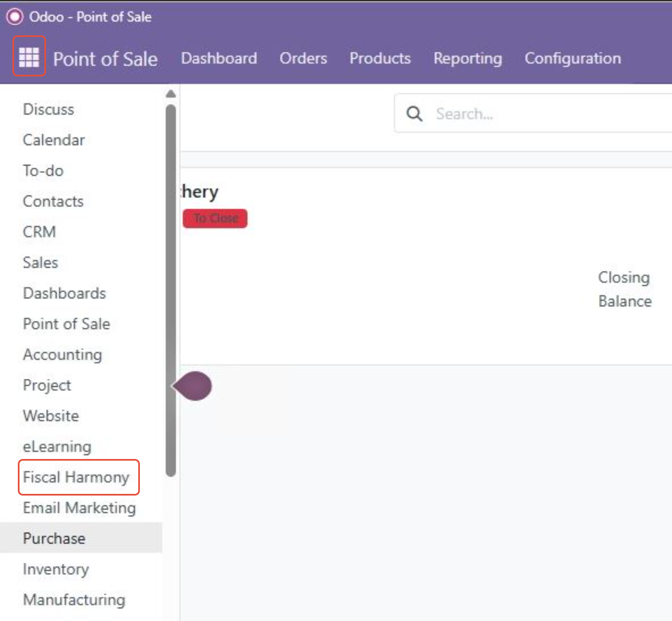Click the search magnifier icon
This screenshot has width=672, height=621.
(414, 114)
